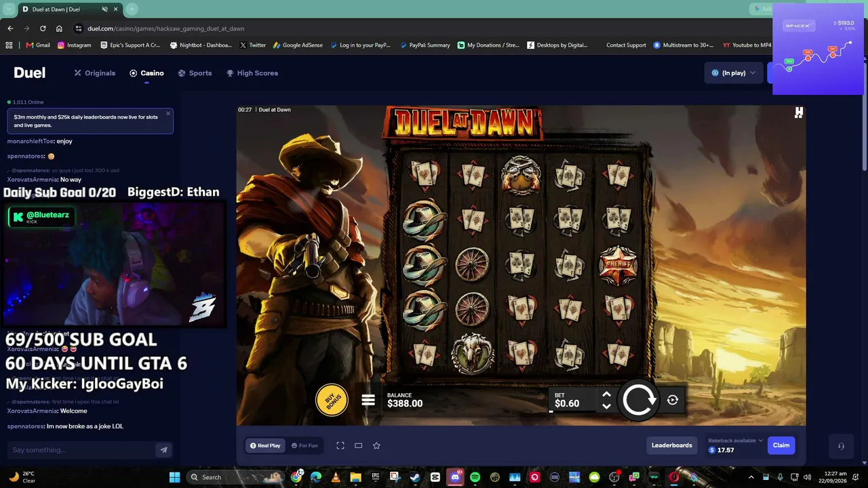Screen dimensions: 868x488
Task: Open the Twitter bookmark
Action: coord(252,45)
